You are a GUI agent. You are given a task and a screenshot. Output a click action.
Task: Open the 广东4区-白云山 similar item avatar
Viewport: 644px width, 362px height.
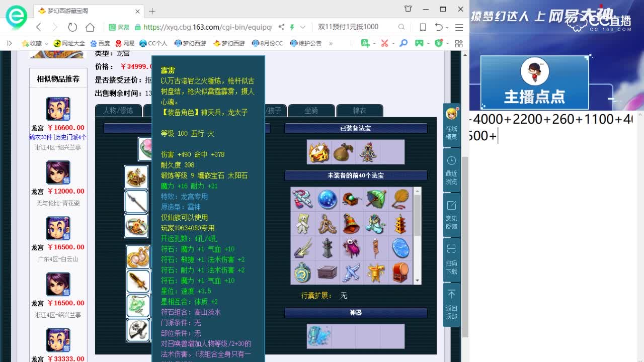coord(58,228)
